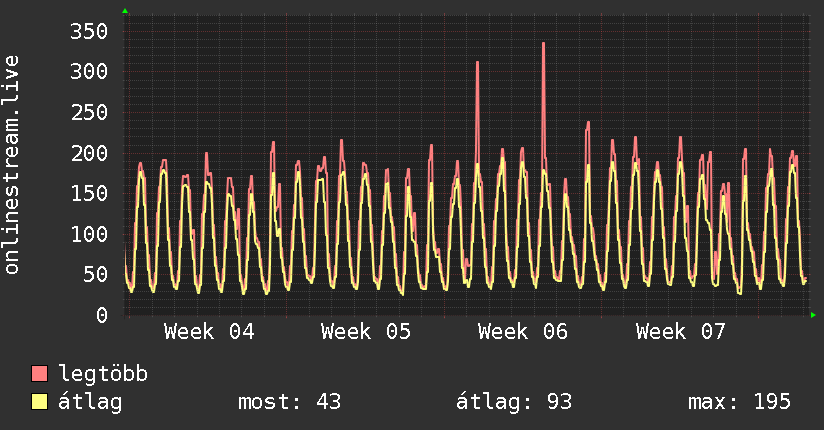The image size is (824, 430).
Task: Click the Week 05 axis label
Action: click(366, 332)
